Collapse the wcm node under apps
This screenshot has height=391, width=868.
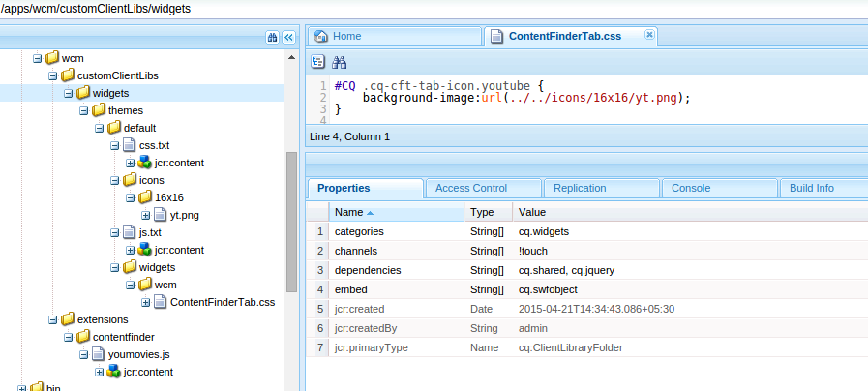coord(38,58)
